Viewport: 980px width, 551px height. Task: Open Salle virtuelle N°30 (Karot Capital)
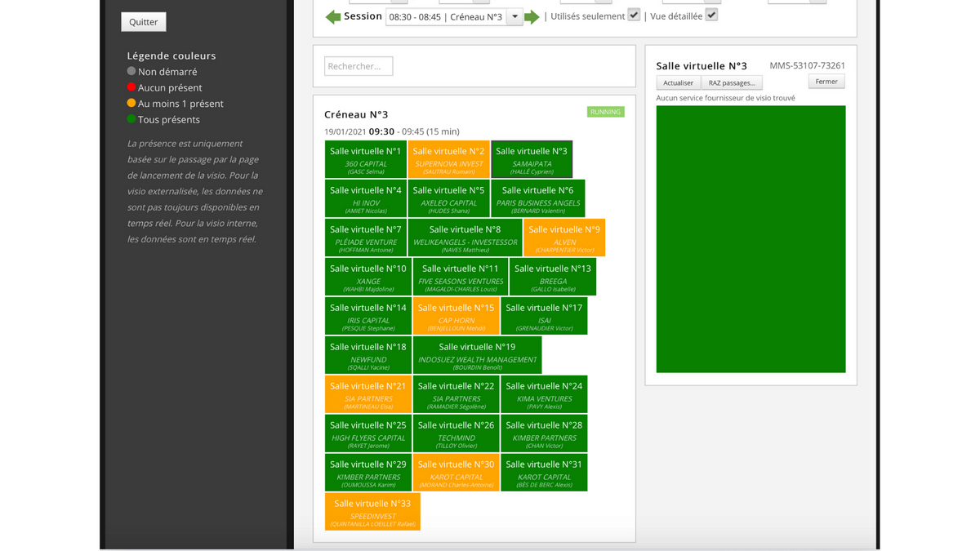tap(457, 473)
